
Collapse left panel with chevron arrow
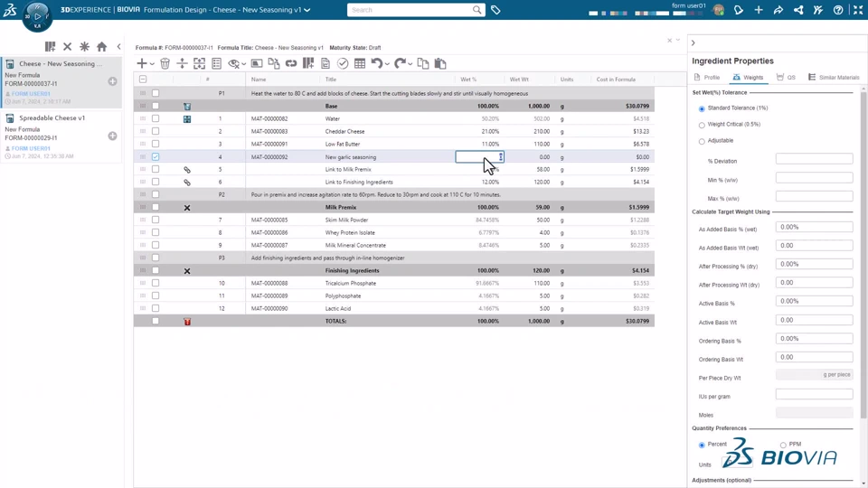click(118, 47)
